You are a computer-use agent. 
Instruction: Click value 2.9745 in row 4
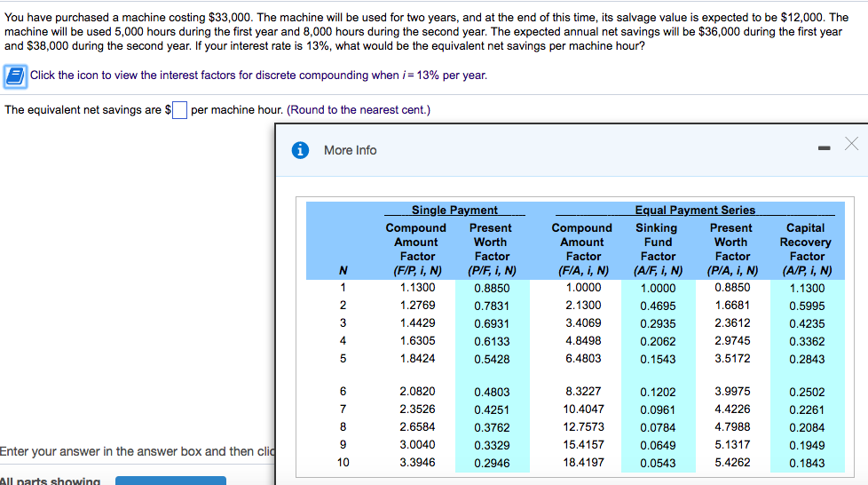(732, 341)
